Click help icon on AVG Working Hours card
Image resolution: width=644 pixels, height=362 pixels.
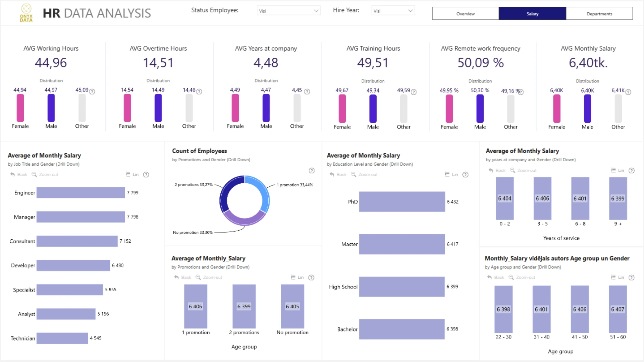(92, 92)
